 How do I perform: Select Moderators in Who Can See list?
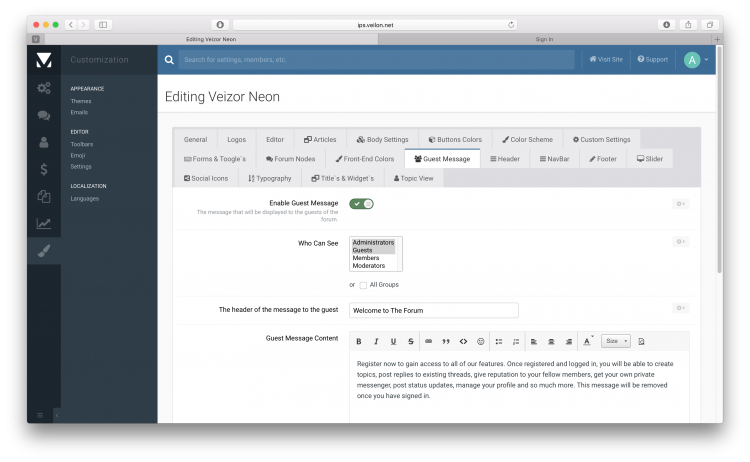[x=369, y=265]
